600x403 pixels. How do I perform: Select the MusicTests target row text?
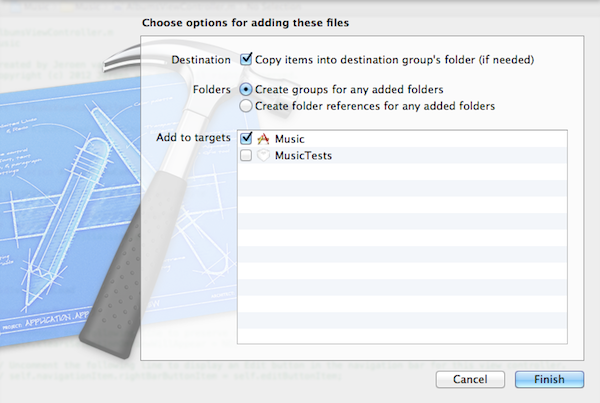[303, 156]
